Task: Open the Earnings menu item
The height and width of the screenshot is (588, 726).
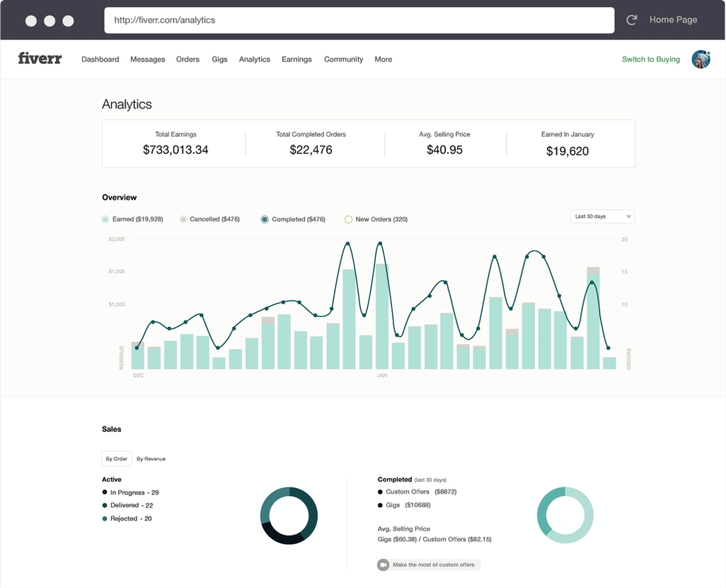Action: 296,60
